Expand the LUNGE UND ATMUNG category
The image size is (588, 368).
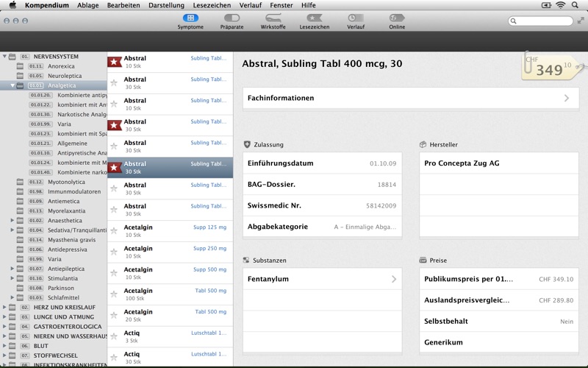pyautogui.click(x=4, y=316)
